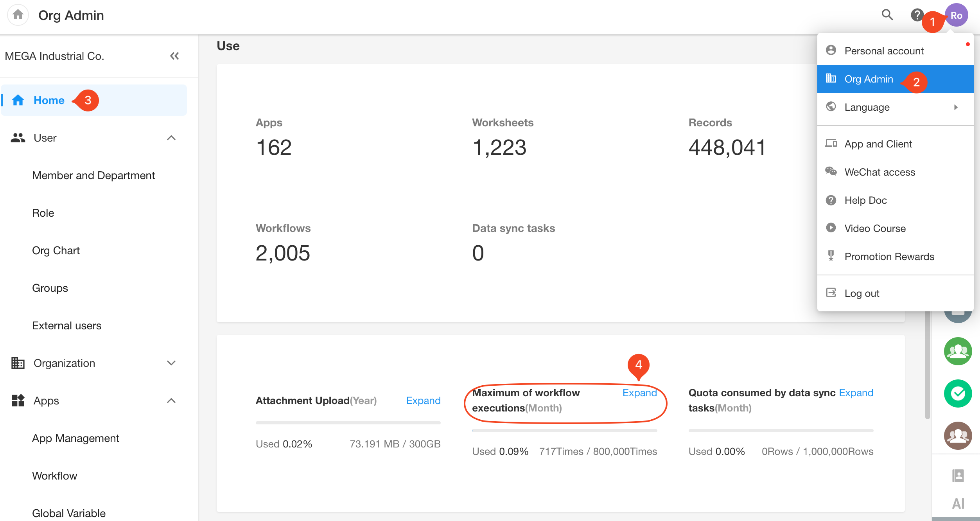
Task: Open the Language submenu arrow
Action: pos(956,107)
